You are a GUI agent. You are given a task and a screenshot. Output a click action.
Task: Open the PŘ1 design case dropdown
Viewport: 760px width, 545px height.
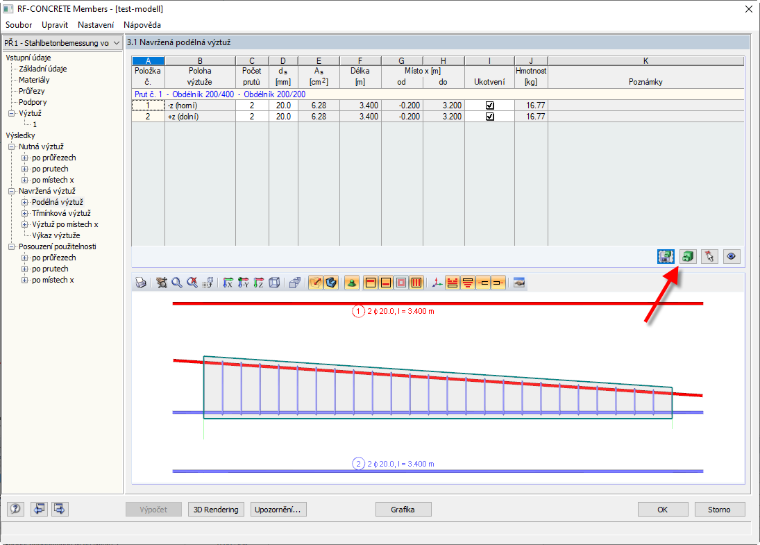click(62, 43)
